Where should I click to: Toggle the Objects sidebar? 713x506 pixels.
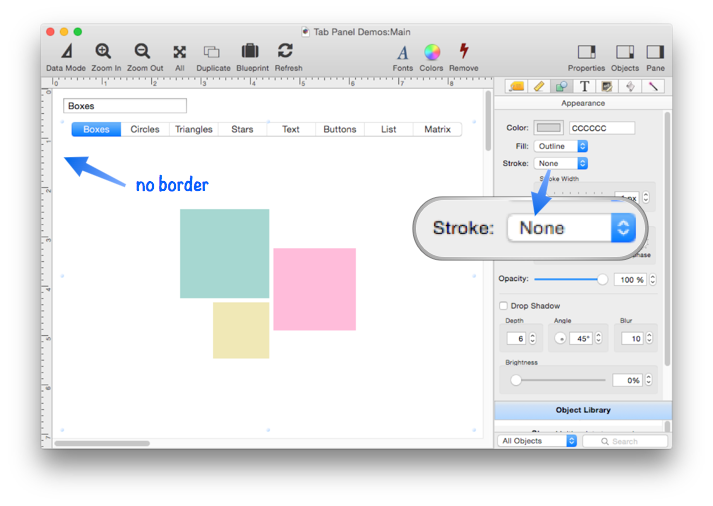(625, 52)
